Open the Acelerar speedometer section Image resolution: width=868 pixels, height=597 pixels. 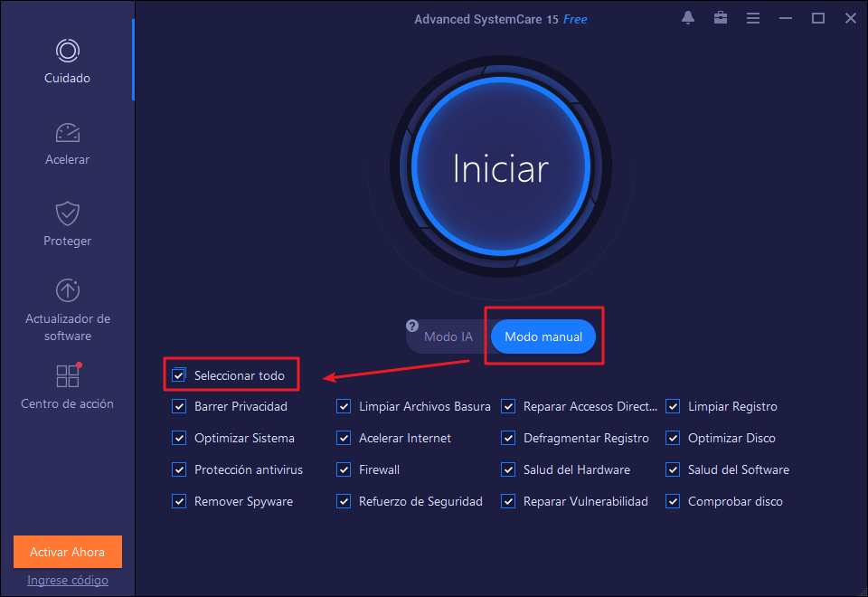pyautogui.click(x=67, y=144)
